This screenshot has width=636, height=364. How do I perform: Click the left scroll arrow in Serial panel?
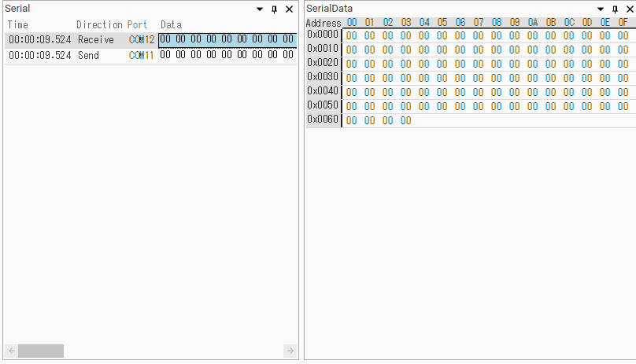pyautogui.click(x=11, y=351)
